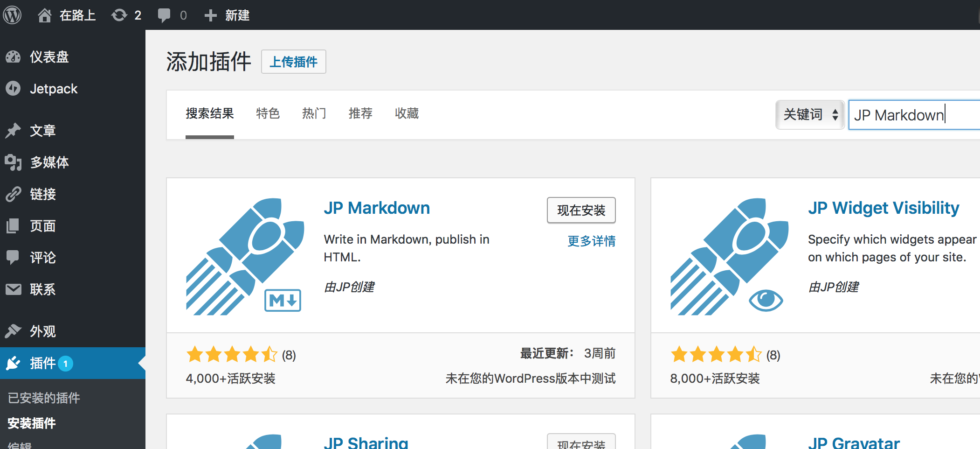Click the JP Markdown star rating

(x=232, y=355)
